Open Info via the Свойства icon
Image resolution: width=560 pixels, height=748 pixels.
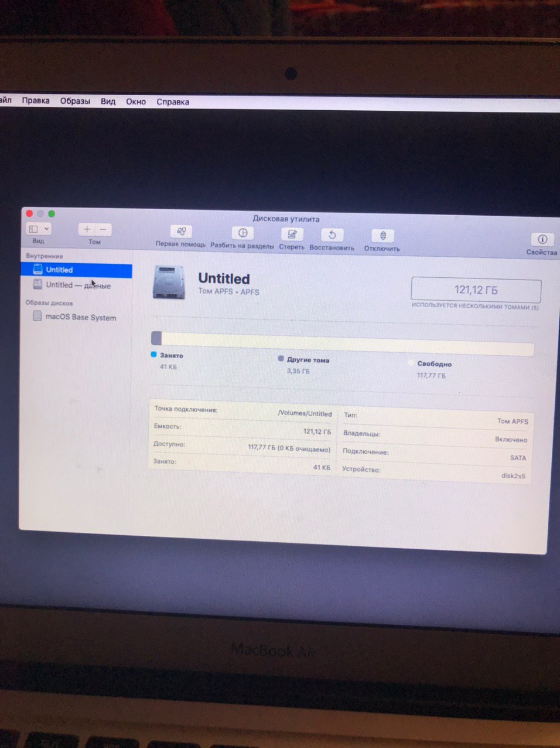click(x=542, y=239)
